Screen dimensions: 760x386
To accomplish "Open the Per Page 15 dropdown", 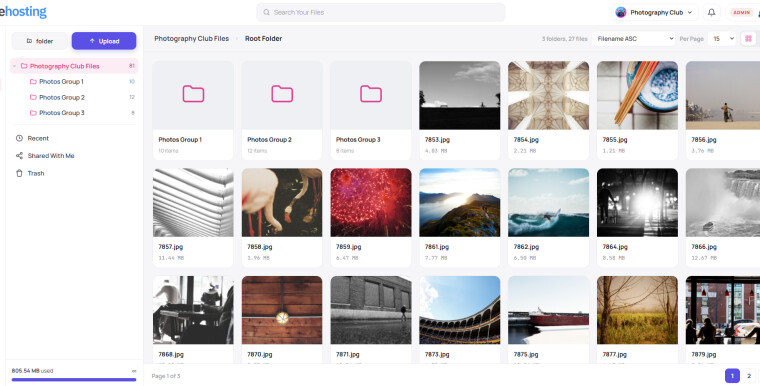I will point(722,39).
